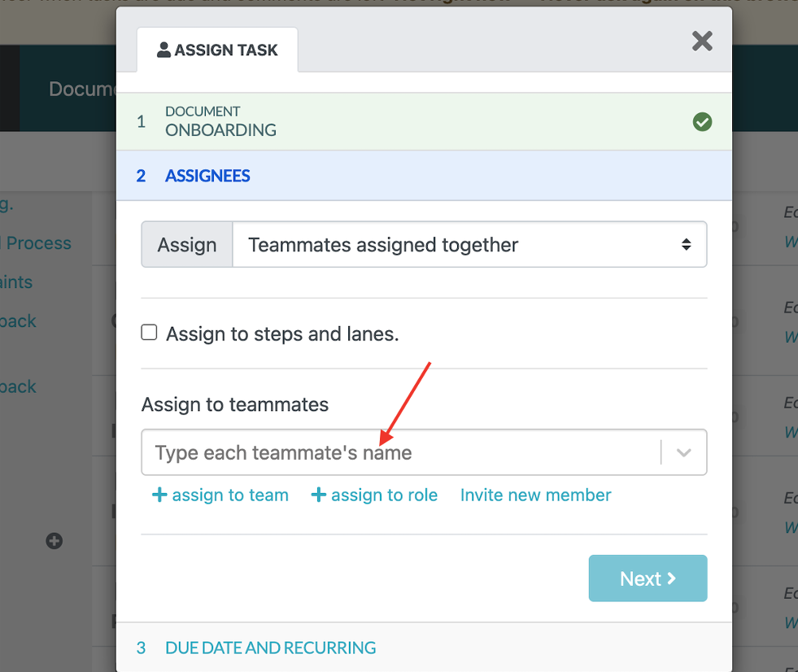Click the dark plus circle icon in sidebar

pyautogui.click(x=54, y=541)
